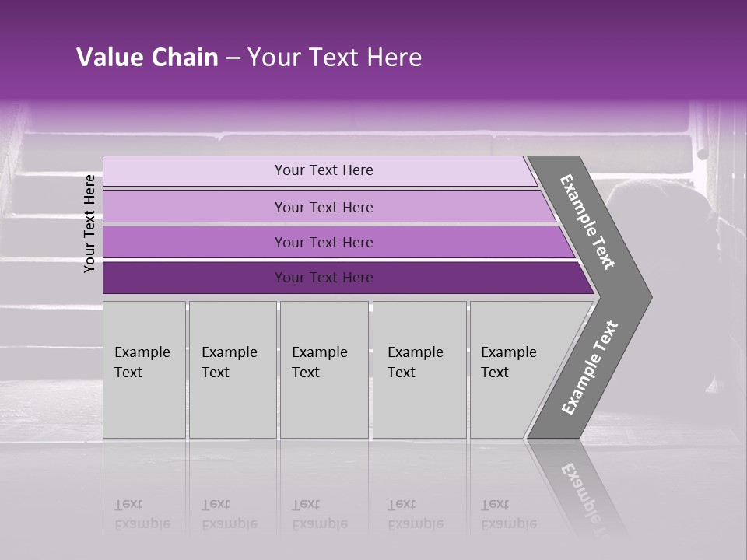This screenshot has height=560, width=747.
Task: Select "Your Text Here" in the slide title
Action: click(334, 58)
